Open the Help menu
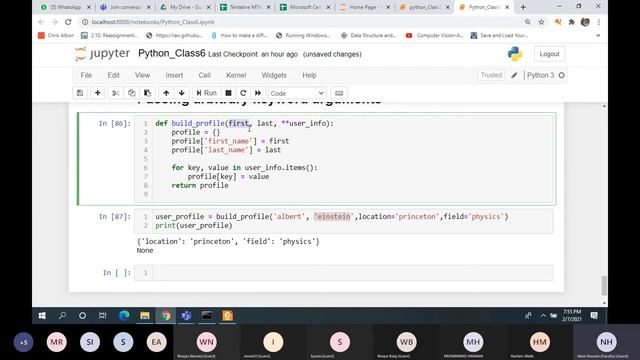Image resolution: width=640 pixels, height=360 pixels. [x=309, y=75]
